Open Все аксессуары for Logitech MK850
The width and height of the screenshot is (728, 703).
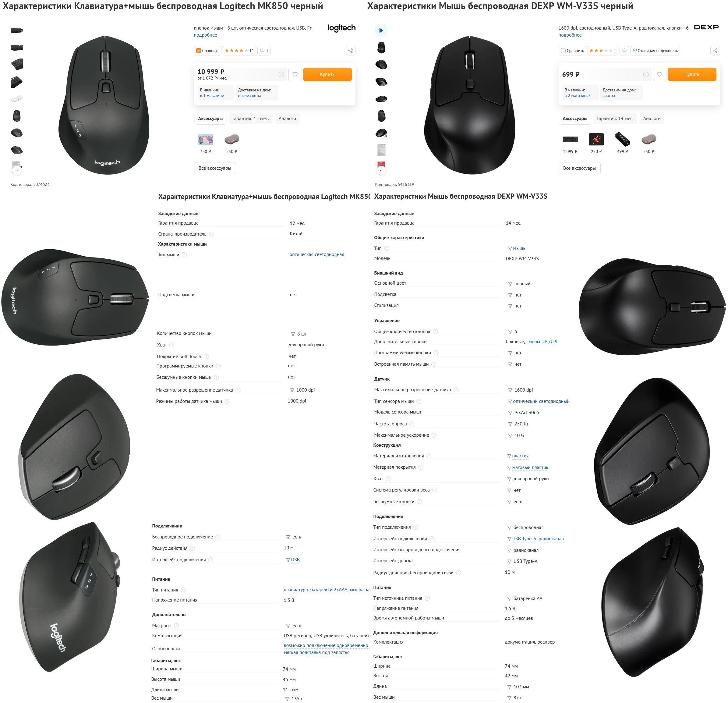(x=215, y=168)
